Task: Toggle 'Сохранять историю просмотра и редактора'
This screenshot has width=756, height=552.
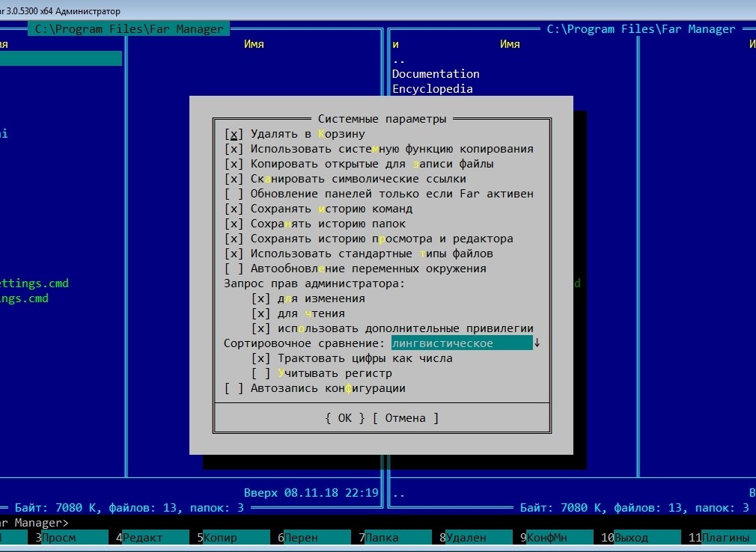Action: tap(234, 239)
